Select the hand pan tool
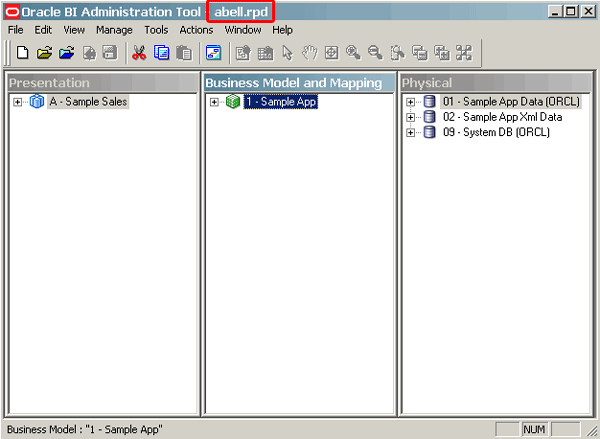This screenshot has width=600, height=439. (x=310, y=53)
